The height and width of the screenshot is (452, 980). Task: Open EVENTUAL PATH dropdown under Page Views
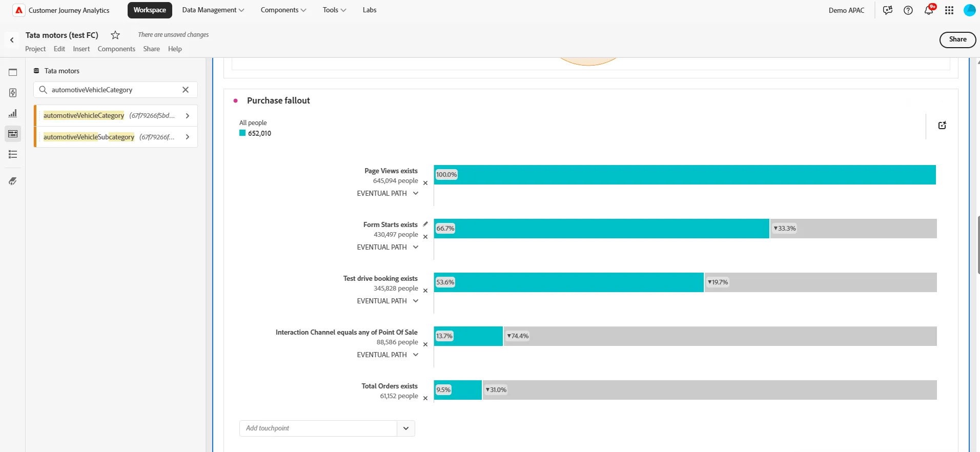point(388,193)
